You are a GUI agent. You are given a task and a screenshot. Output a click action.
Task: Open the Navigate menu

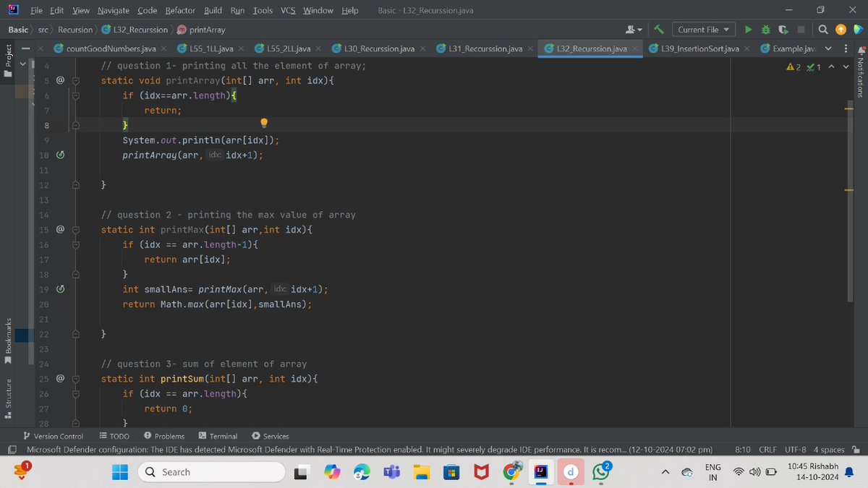coord(112,10)
